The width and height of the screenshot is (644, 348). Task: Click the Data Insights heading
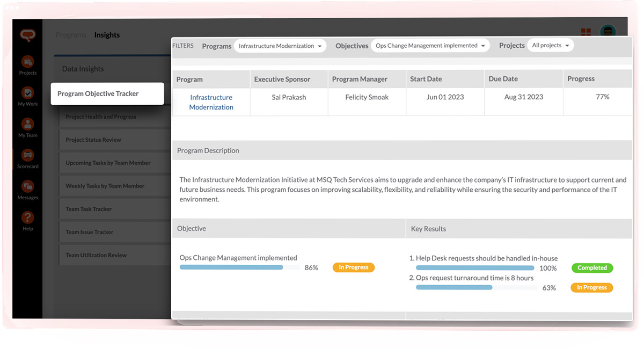point(83,69)
